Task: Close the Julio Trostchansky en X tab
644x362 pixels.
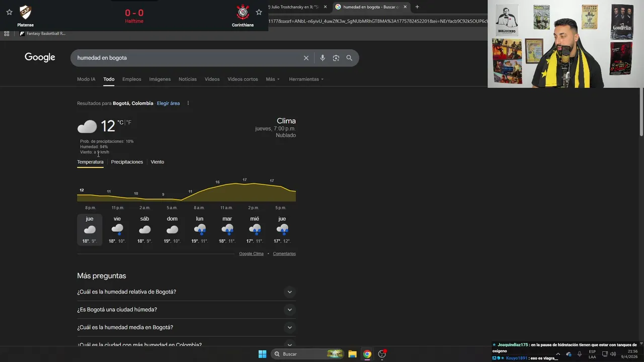Action: coord(325,7)
